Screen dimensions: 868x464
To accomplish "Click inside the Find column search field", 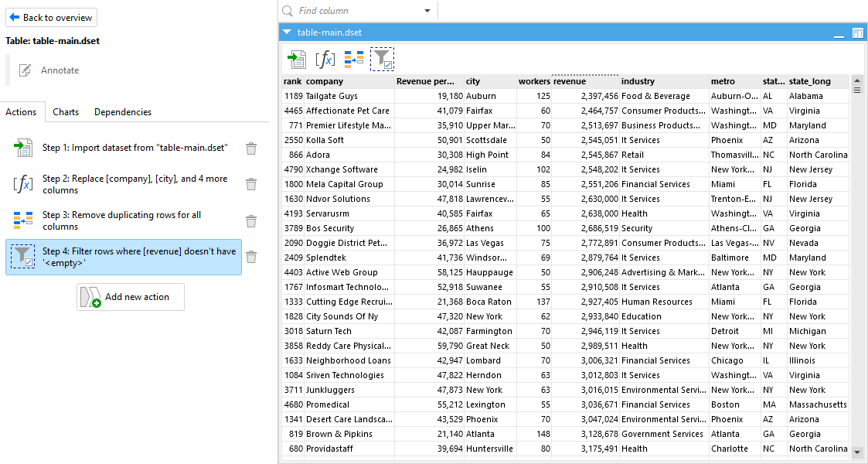I will (x=359, y=11).
